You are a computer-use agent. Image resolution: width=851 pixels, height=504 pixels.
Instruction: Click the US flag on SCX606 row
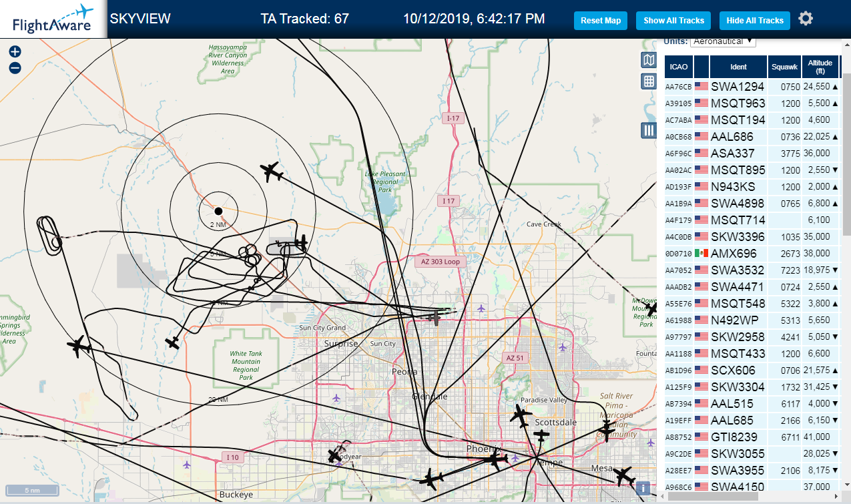(x=701, y=370)
